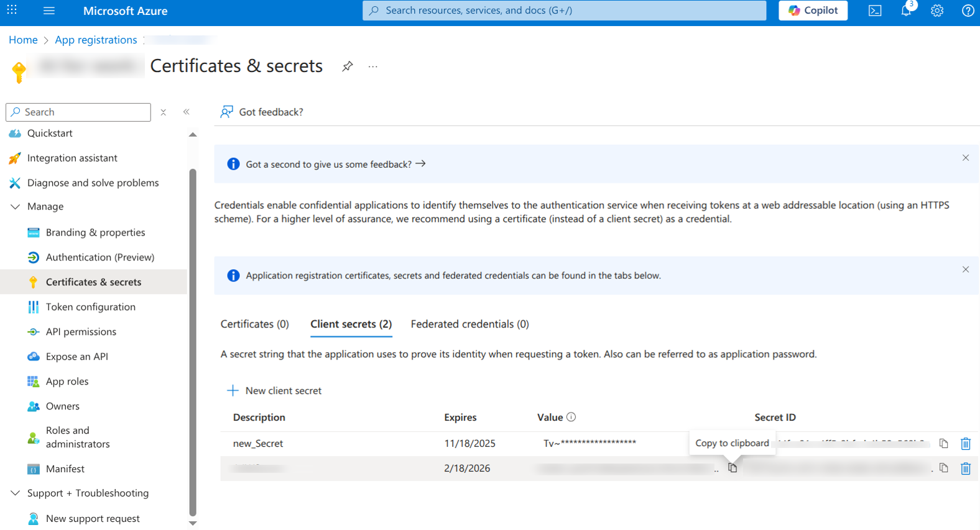
Task: Switch to Certificates (0) tab
Action: pyautogui.click(x=255, y=324)
